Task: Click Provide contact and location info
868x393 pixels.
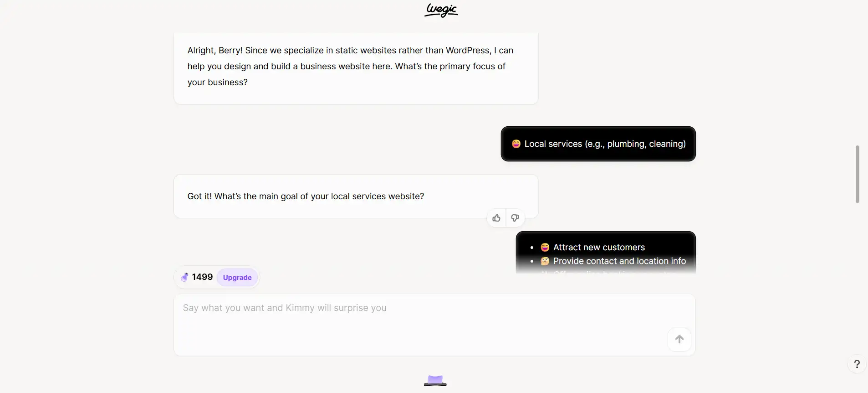Action: (x=619, y=261)
